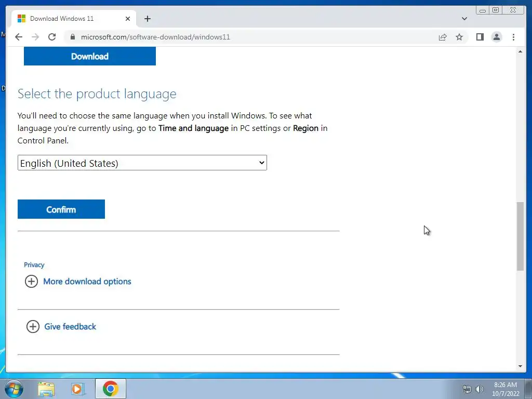
Task: Open the Chrome side panel icon
Action: click(x=480, y=37)
